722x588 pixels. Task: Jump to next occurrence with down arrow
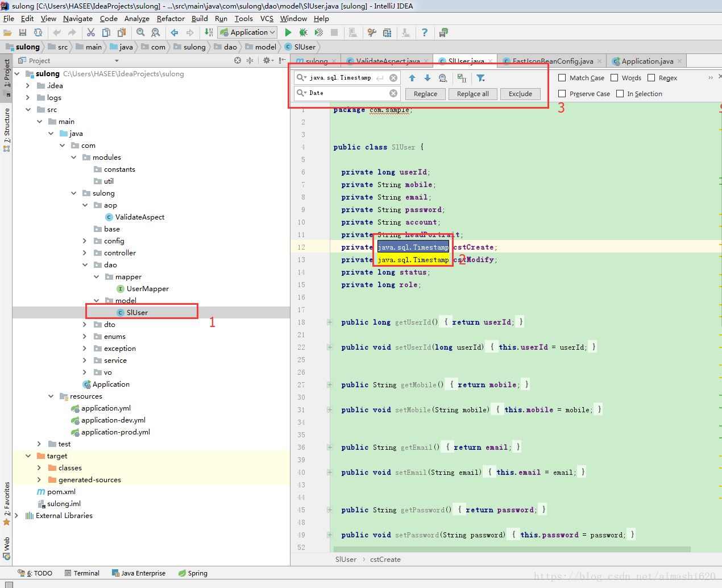428,78
